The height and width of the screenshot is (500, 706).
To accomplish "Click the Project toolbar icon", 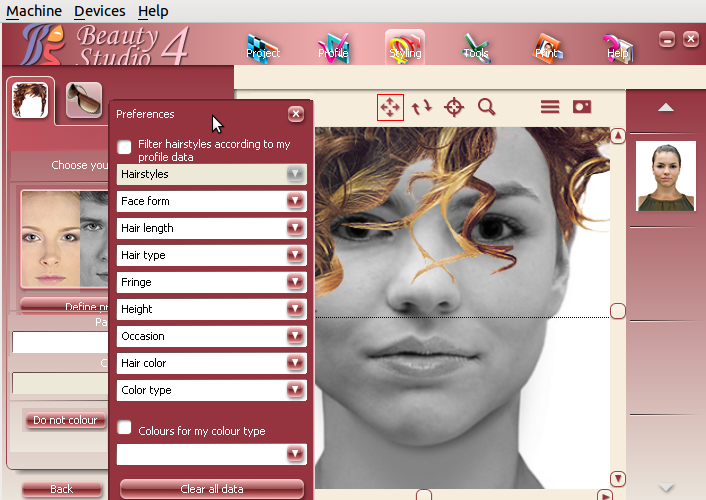I will click(x=263, y=46).
